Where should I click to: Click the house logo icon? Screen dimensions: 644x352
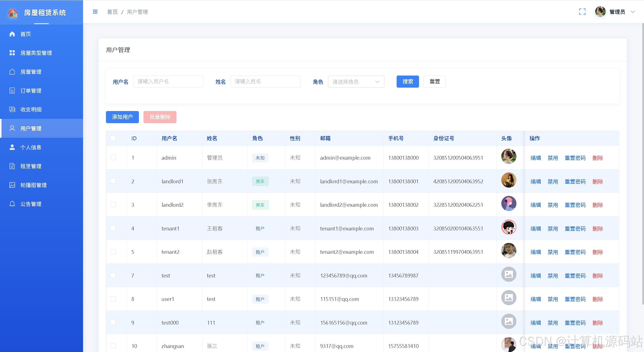pyautogui.click(x=13, y=13)
